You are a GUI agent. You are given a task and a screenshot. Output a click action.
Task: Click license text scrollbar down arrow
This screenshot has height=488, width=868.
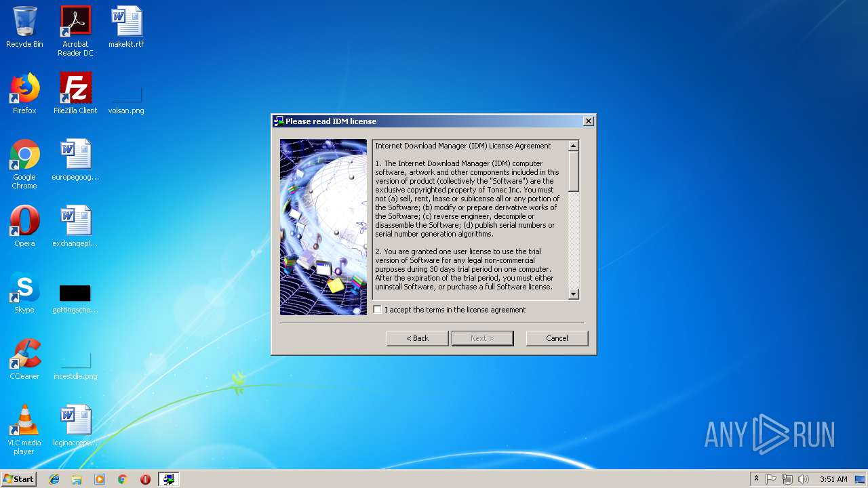pos(574,294)
